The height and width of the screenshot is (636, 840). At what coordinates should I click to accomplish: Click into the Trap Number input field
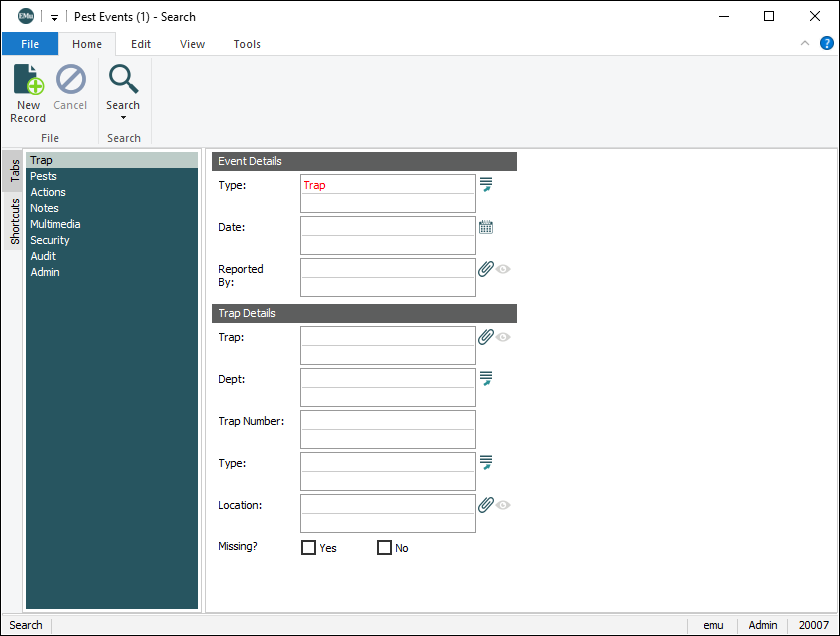tap(387, 420)
